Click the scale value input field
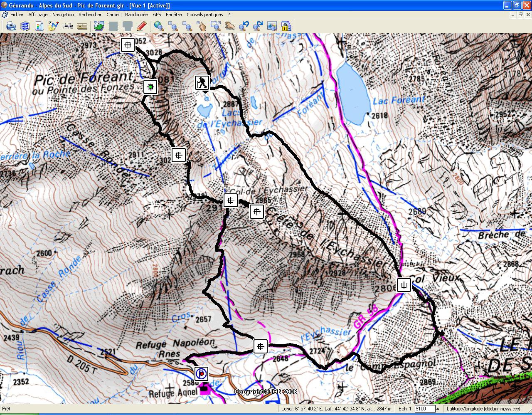This screenshot has height=415, width=532. 424,409
